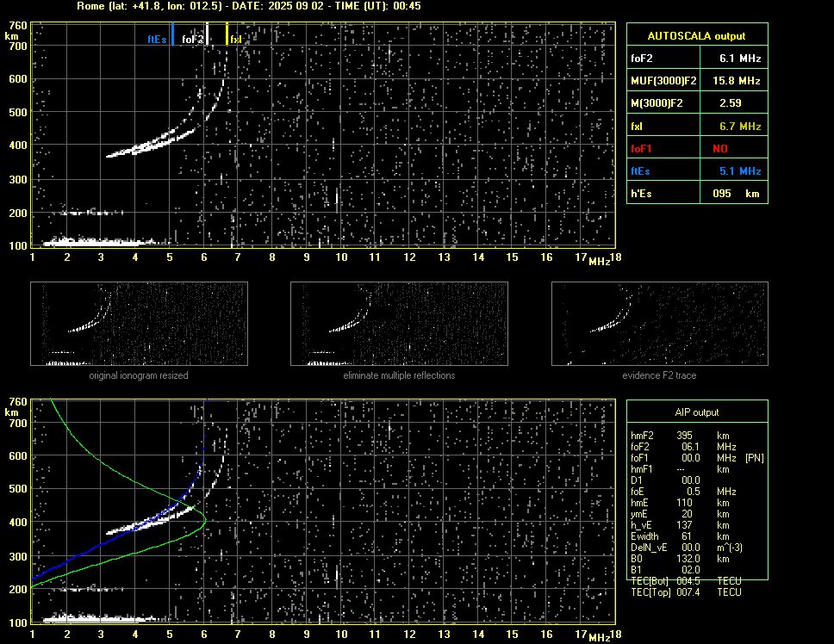Click the fxI value 6.7 MHz
This screenshot has width=834, height=644.
click(x=740, y=127)
